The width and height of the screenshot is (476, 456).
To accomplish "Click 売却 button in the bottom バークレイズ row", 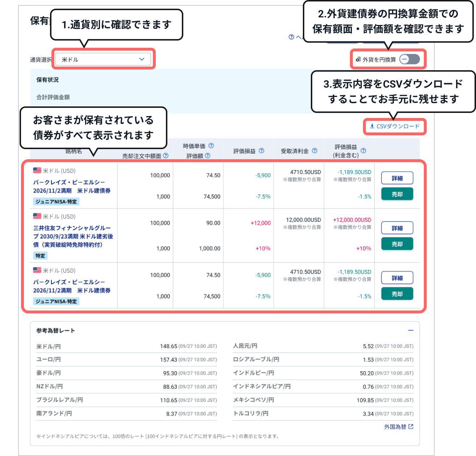I will 397,294.
